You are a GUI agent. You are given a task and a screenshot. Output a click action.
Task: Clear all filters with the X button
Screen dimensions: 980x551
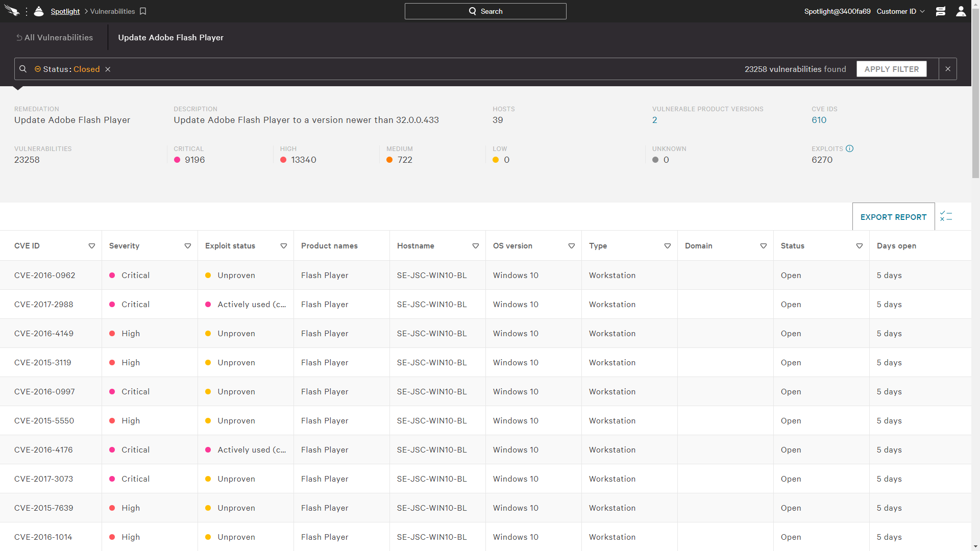(x=948, y=69)
